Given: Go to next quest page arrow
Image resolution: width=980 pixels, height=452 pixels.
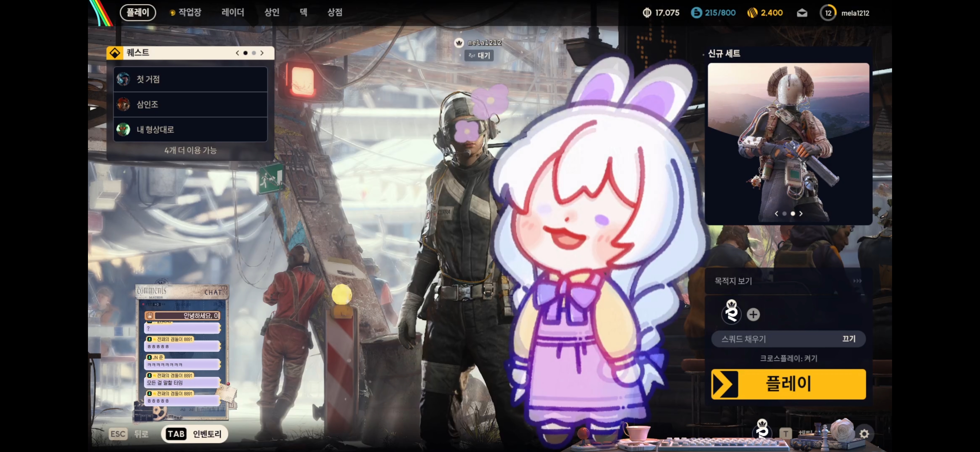Looking at the screenshot, I should [262, 53].
